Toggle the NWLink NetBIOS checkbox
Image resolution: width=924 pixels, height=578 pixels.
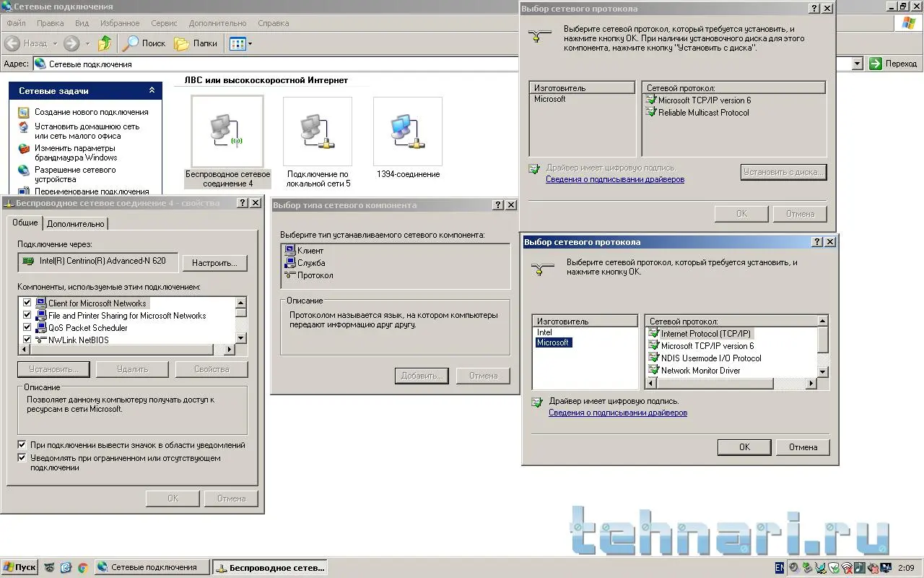(27, 340)
